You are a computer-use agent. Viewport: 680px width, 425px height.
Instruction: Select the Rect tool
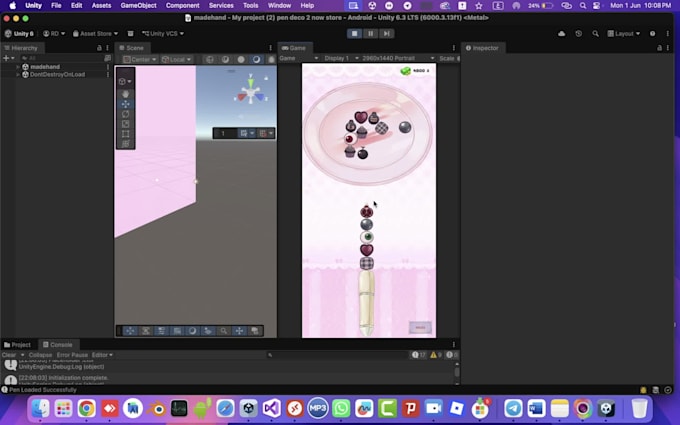125,134
